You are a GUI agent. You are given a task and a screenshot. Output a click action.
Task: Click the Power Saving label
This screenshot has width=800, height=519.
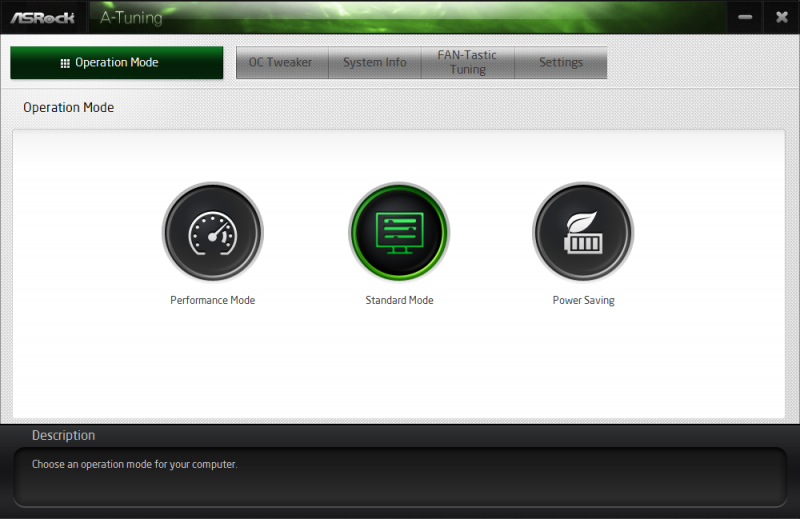point(584,300)
